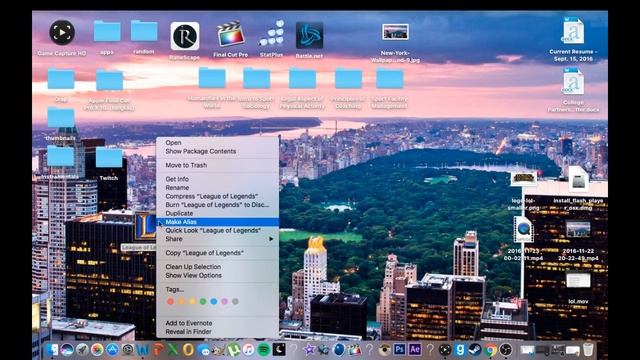Image resolution: width=640 pixels, height=360 pixels.
Task: Apply the red tag color
Action: coord(171,301)
